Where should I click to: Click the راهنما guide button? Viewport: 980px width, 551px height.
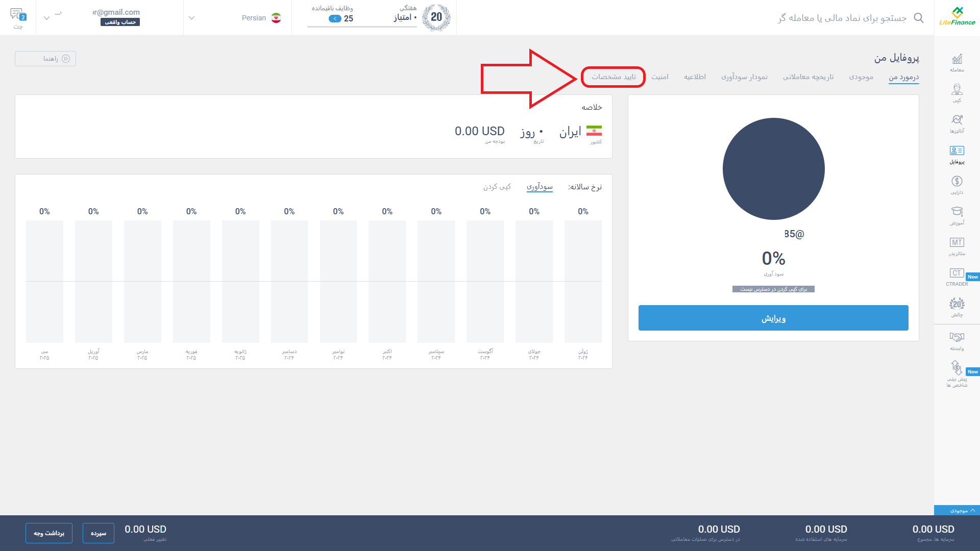click(45, 59)
